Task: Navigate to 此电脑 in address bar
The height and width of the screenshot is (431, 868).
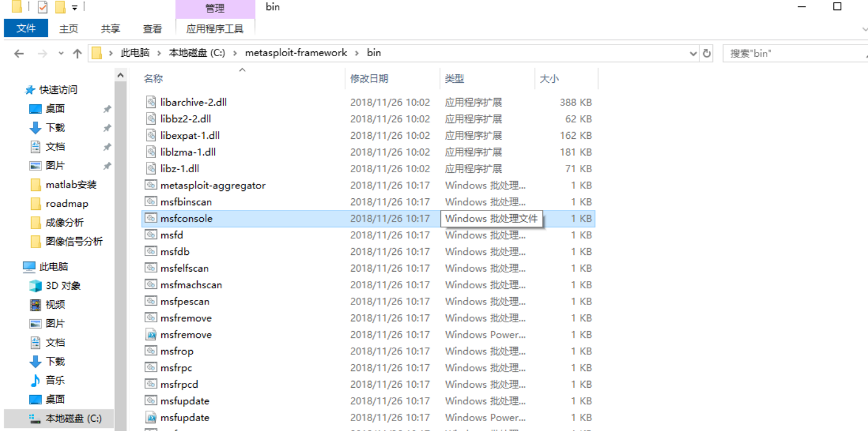Action: 135,53
